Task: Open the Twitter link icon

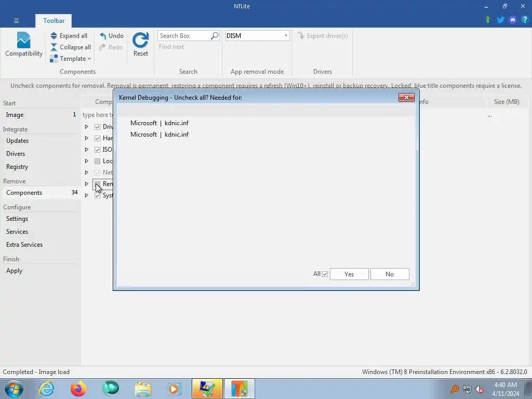Action: 500,20
